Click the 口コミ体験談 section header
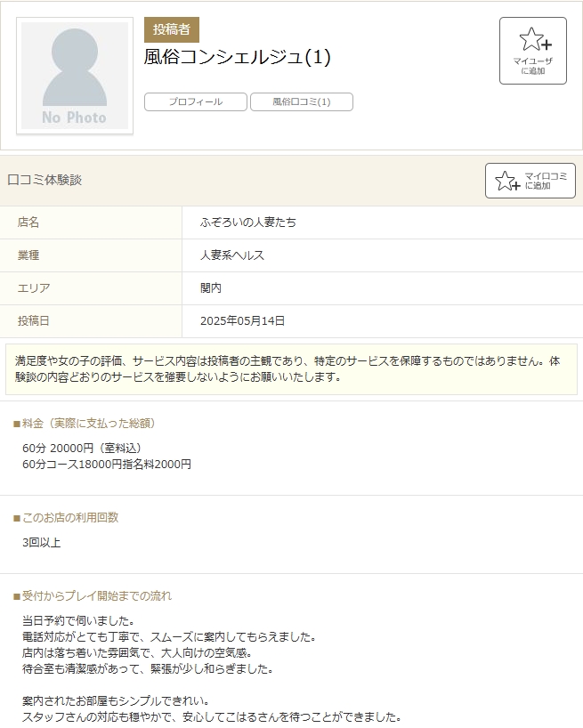Image resolution: width=583 pixels, height=728 pixels. pos(45,180)
